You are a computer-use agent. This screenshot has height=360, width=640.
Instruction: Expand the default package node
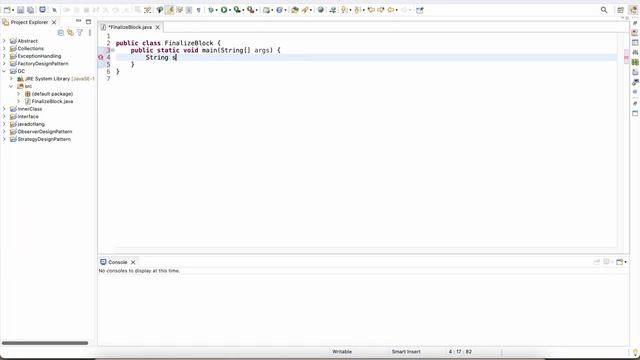(18, 93)
